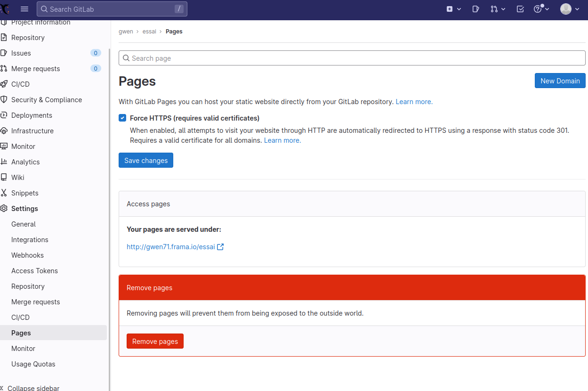Viewport: 588px width, 391px height.
Task: Click the New Domain button
Action: coord(560,81)
